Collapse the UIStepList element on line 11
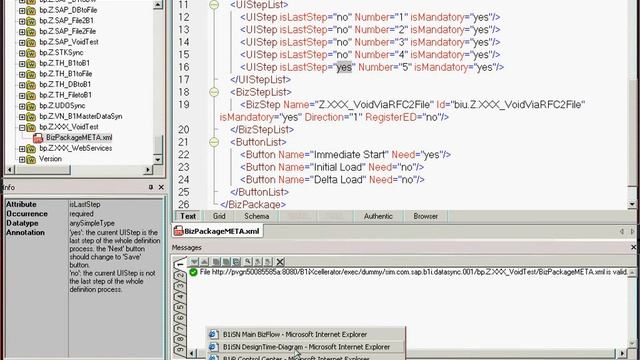 coord(214,5)
